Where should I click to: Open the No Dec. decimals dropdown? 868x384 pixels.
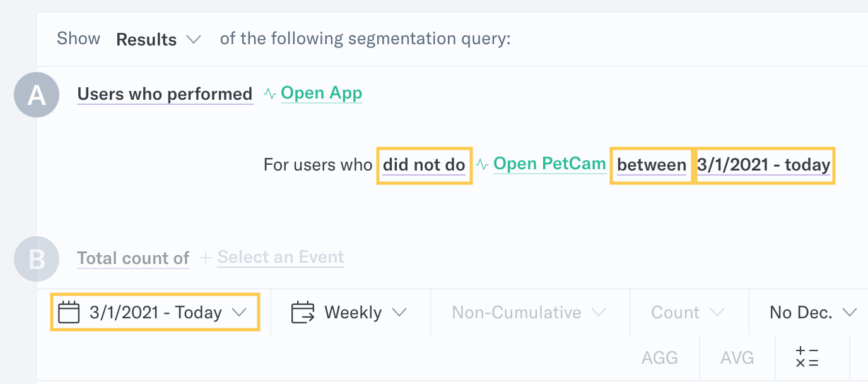(813, 313)
